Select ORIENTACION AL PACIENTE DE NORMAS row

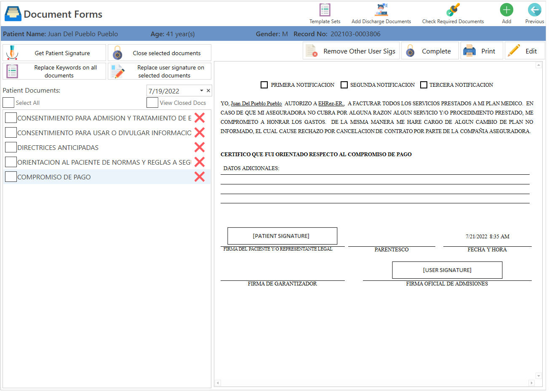106,162
